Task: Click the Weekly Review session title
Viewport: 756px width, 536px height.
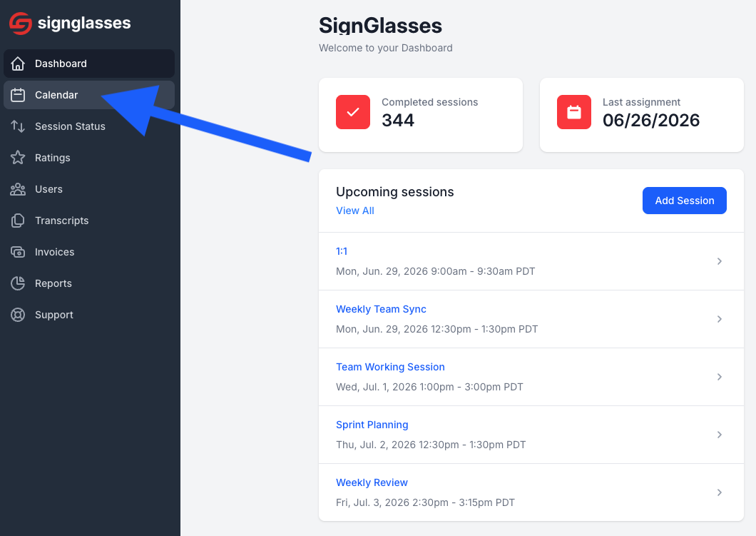Action: (372, 483)
